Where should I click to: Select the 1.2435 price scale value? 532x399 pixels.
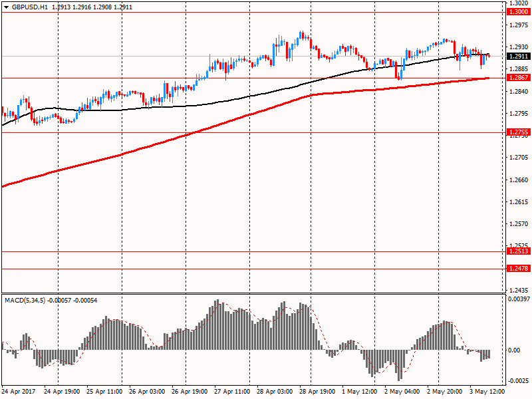point(519,291)
